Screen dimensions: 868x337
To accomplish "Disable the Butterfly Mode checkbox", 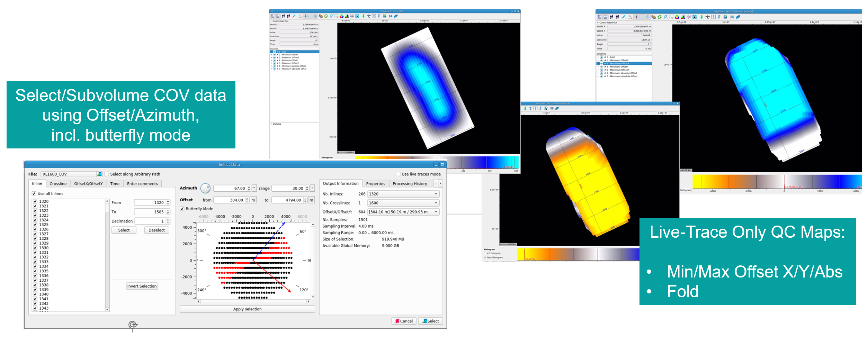I will [x=182, y=209].
